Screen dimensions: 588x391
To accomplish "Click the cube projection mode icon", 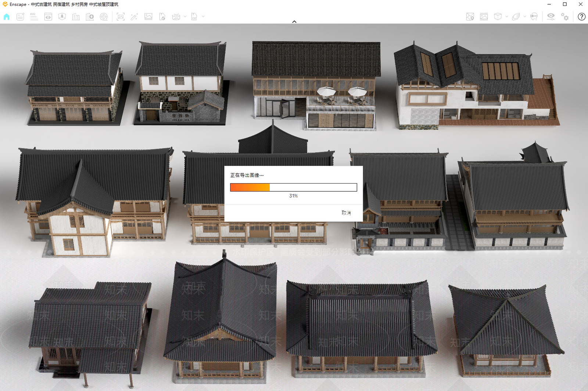I will [498, 17].
